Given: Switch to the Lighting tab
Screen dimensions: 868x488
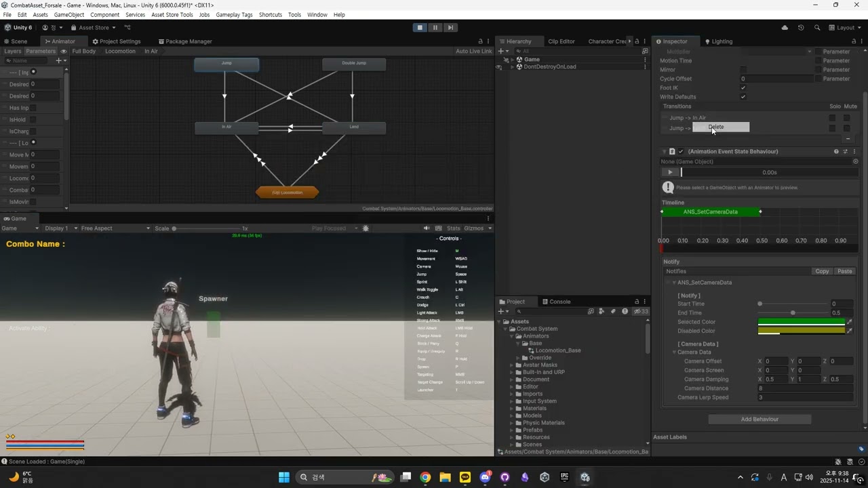Looking at the screenshot, I should point(719,41).
